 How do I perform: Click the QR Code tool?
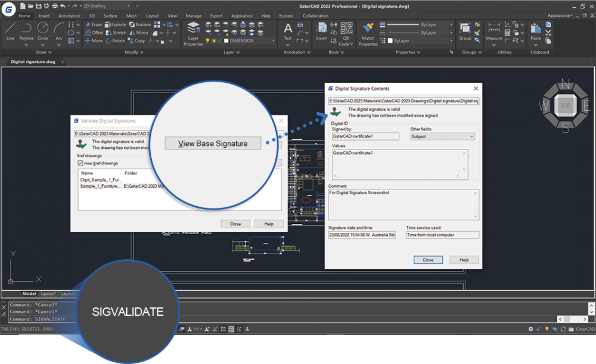[x=346, y=33]
